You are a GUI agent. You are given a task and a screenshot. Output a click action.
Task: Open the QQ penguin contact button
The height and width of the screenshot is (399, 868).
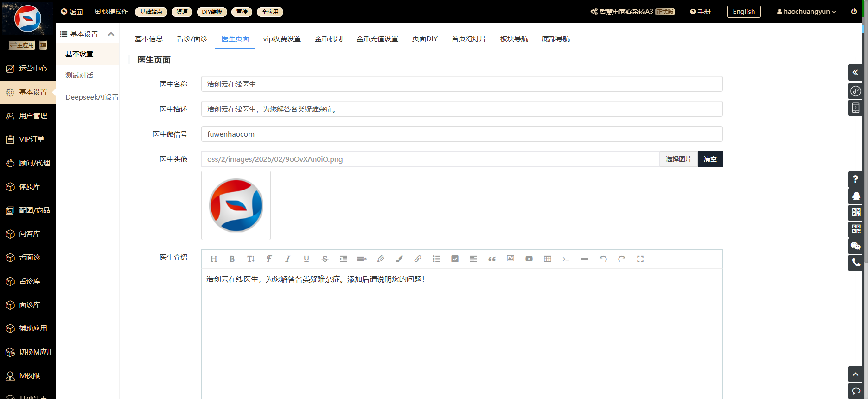point(855,196)
